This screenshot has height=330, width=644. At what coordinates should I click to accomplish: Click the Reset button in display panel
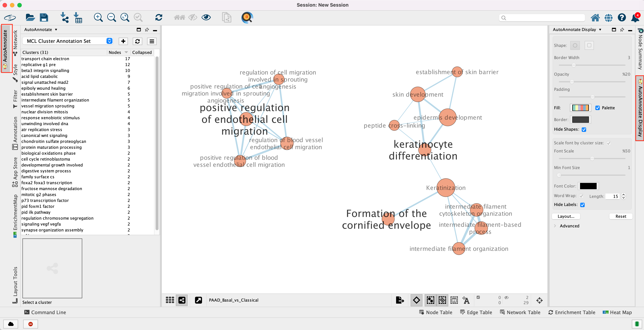tap(620, 216)
